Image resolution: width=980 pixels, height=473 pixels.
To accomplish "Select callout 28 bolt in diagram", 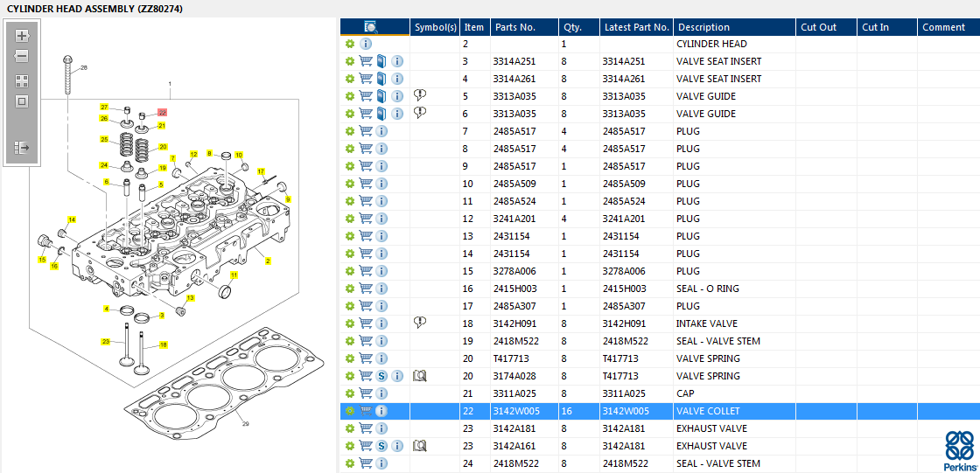I will tap(84, 67).
